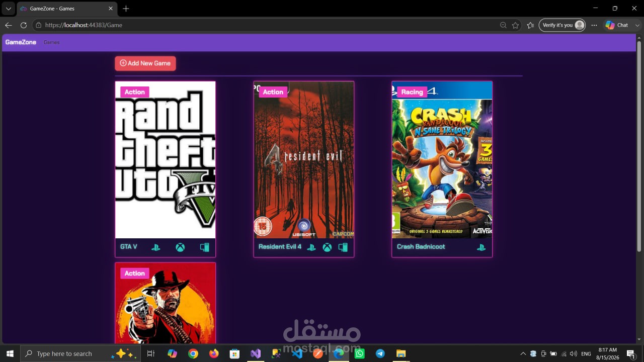
Task: Open File Explorer from the taskbar
Action: click(x=401, y=353)
